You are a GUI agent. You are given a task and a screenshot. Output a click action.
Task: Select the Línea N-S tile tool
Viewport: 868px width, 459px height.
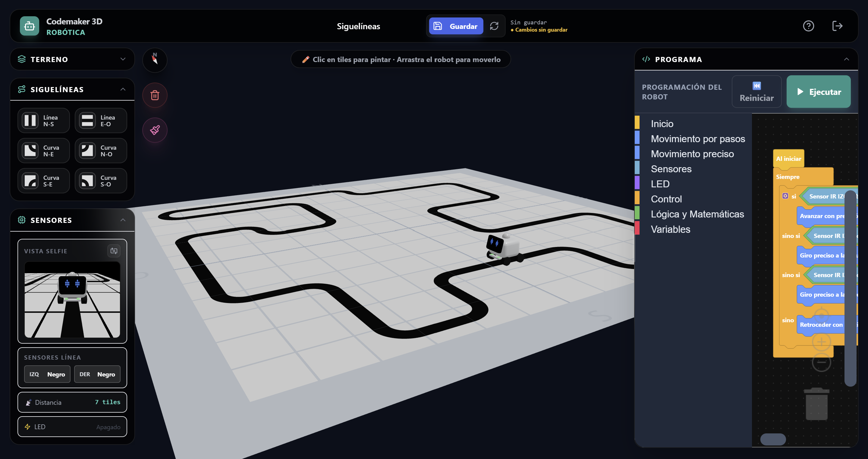click(43, 120)
